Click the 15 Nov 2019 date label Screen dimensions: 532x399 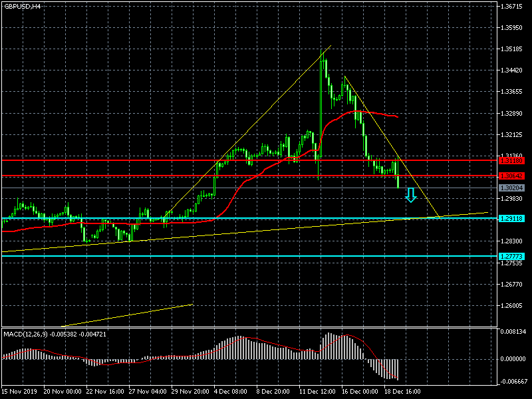click(19, 391)
